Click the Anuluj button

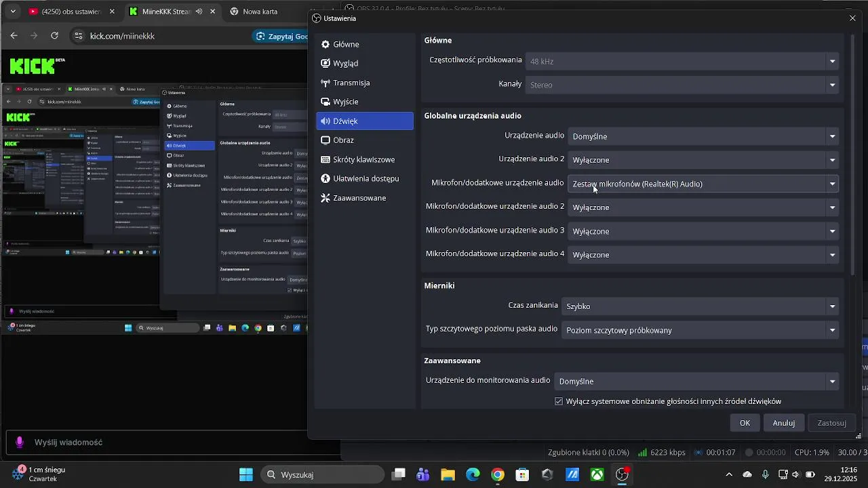coord(784,423)
